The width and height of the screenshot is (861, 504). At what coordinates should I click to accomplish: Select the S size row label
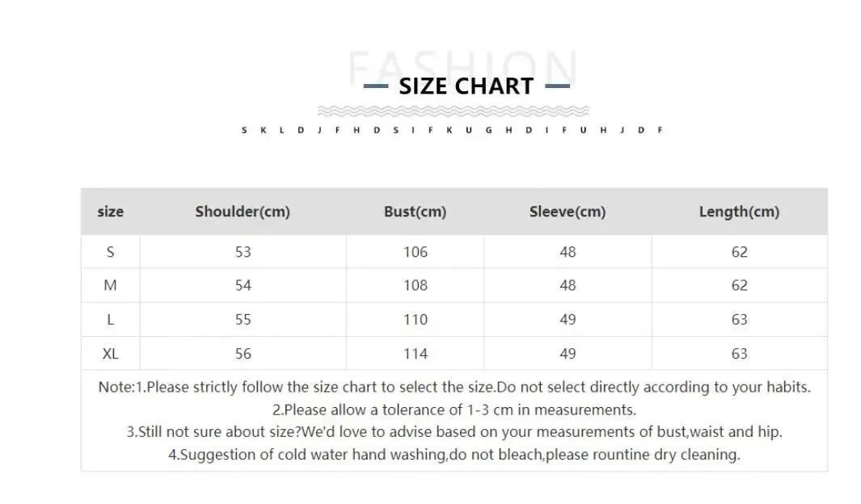111,252
